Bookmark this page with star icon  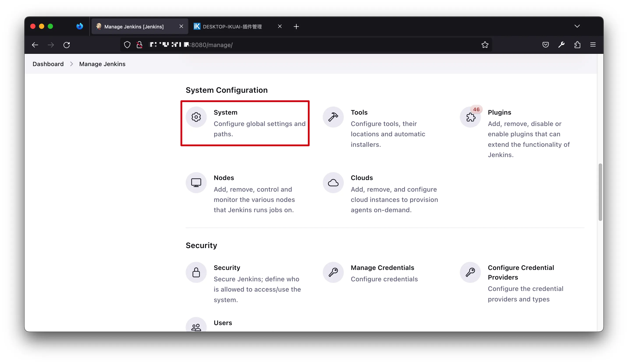[485, 45]
